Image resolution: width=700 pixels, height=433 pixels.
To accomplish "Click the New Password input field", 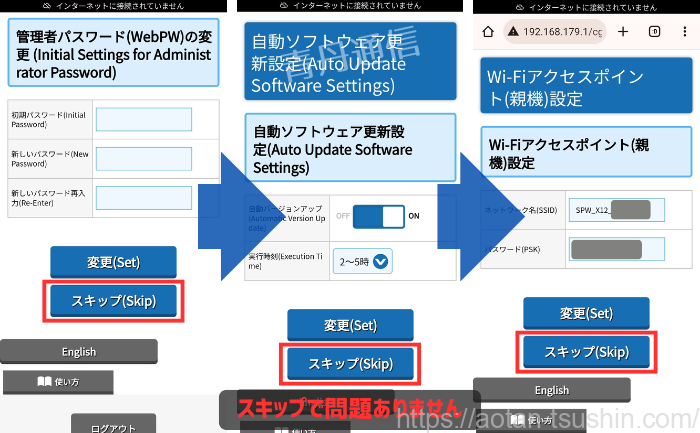I will coord(143,158).
